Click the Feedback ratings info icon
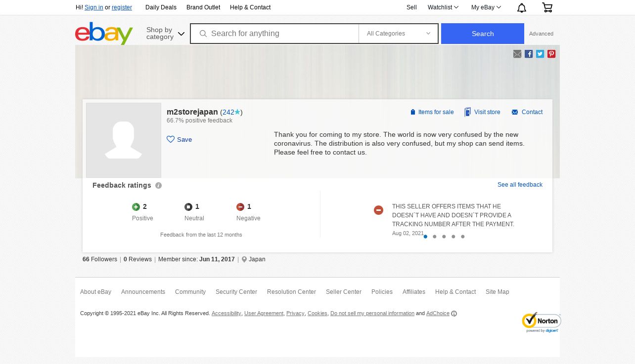 tap(158, 186)
